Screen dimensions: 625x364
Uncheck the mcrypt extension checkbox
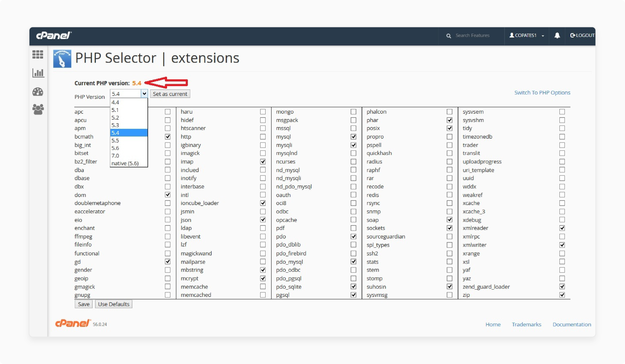pos(263,278)
